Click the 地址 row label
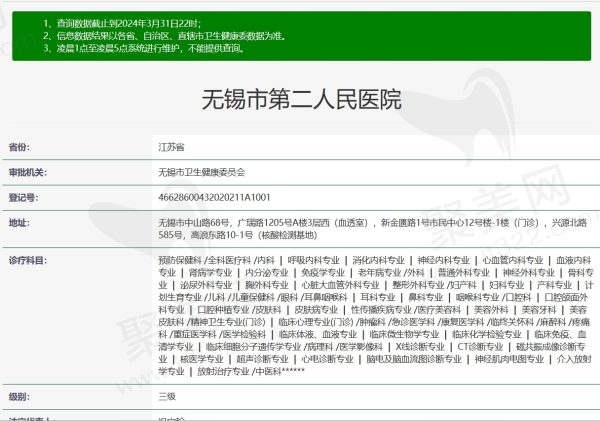600x421 pixels. [19, 223]
